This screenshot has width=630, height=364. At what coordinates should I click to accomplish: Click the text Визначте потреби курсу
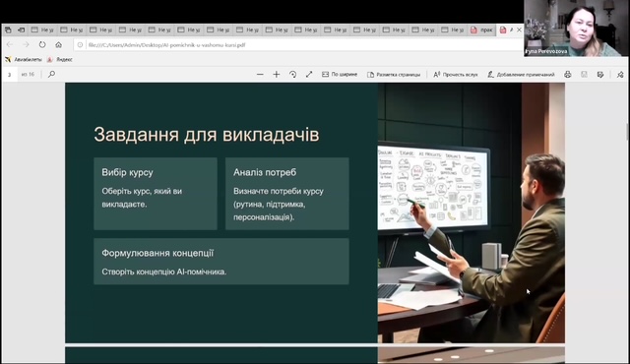tap(279, 191)
